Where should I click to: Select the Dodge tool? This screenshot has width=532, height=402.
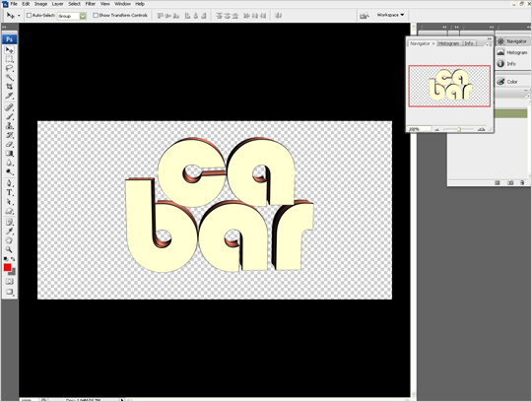coord(10,172)
